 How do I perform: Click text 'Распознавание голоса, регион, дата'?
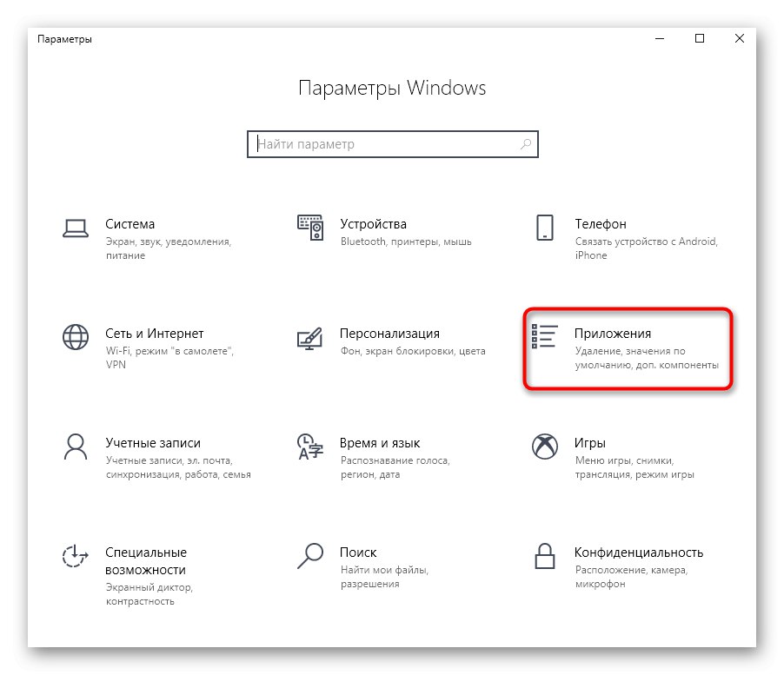(x=395, y=467)
